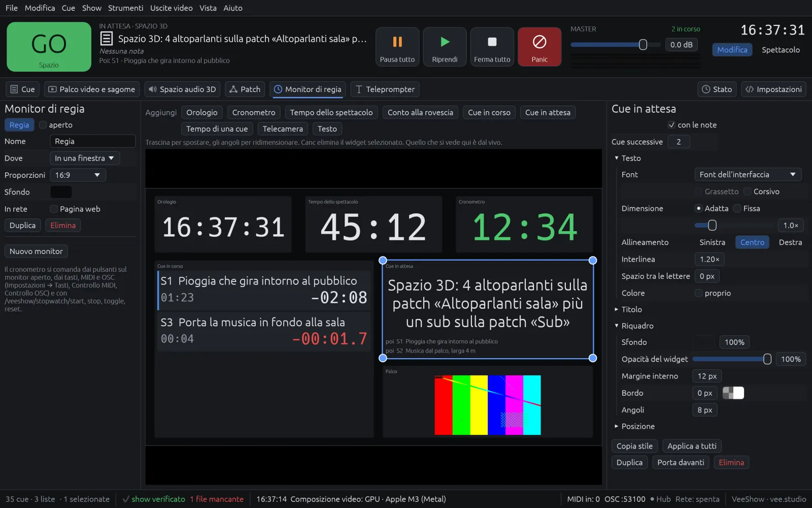The width and height of the screenshot is (812, 508).
Task: Click the Hub status dot in status bar
Action: pos(652,499)
